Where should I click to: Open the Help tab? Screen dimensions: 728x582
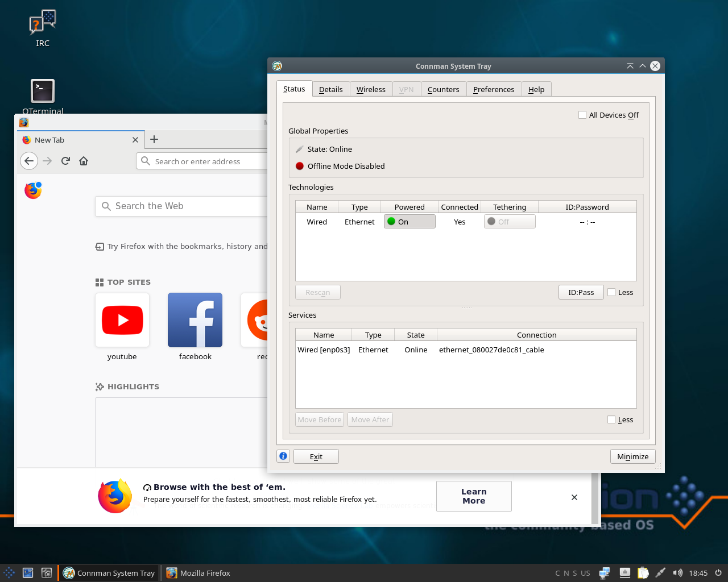click(536, 89)
